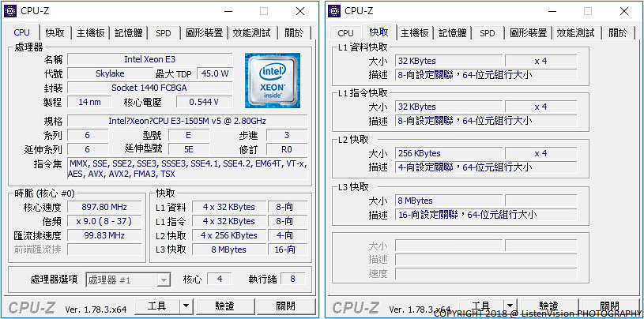Screen dimensions: 644x319
Task: Click 倍頻 value x 9.0 (8 - 37)
Action: tap(104, 221)
